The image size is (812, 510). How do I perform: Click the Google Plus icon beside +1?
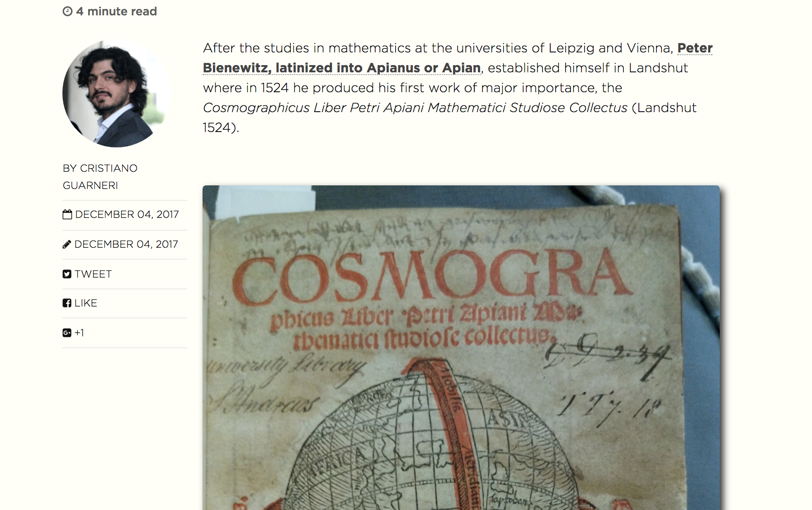tap(67, 333)
